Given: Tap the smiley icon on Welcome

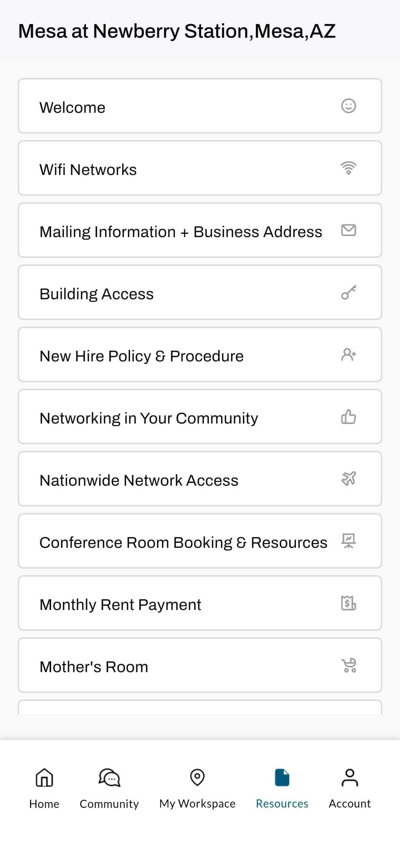Looking at the screenshot, I should 348,106.
